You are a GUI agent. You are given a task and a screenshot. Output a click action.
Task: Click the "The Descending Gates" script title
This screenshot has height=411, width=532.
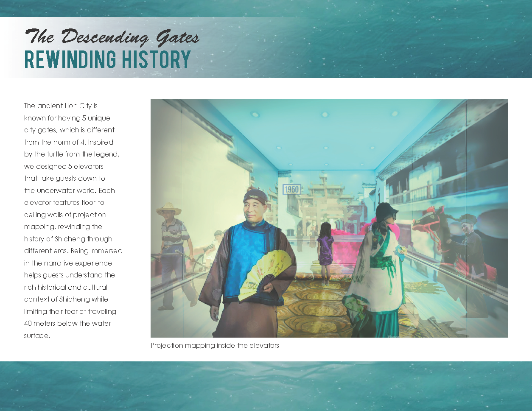pyautogui.click(x=112, y=37)
